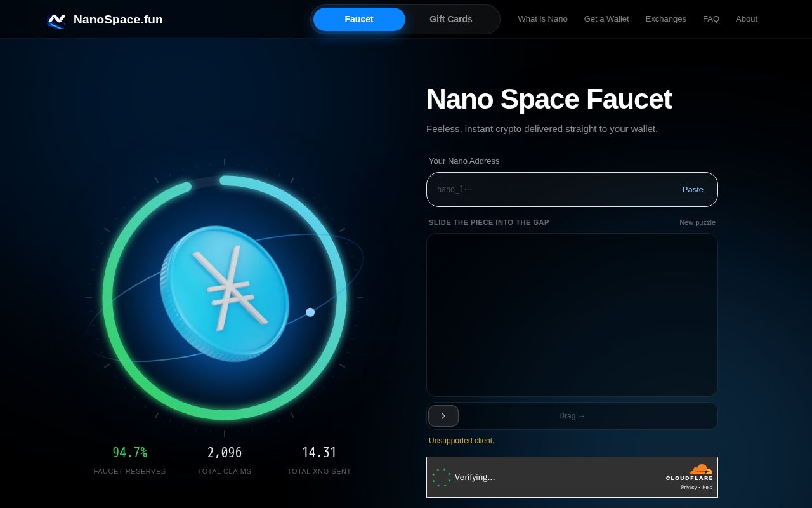Click the Verifying spinner icon

[x=442, y=478]
